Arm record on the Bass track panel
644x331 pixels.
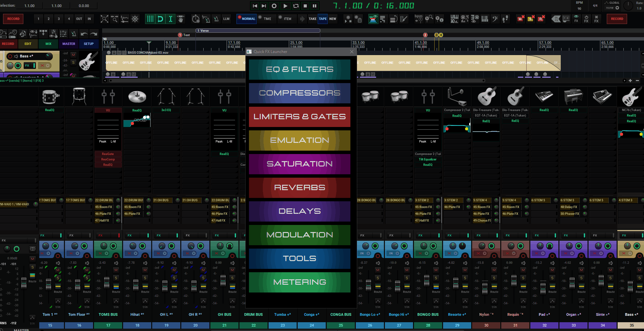10,56
